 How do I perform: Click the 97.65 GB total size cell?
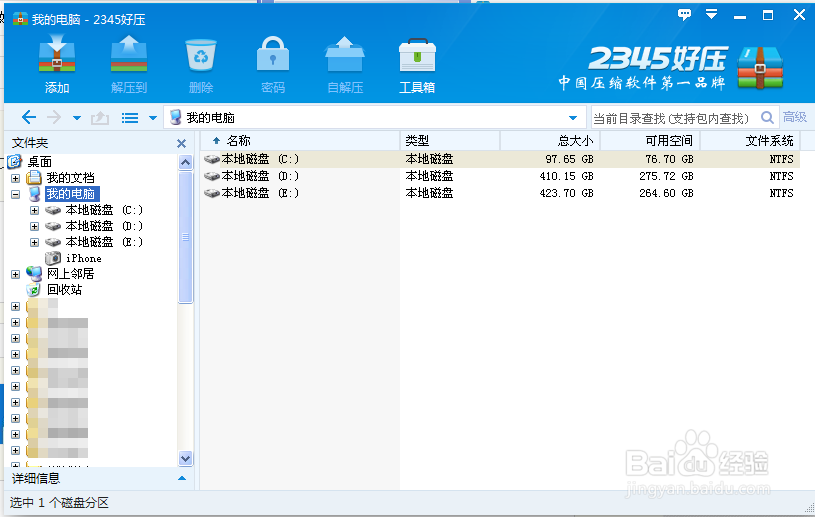point(569,159)
